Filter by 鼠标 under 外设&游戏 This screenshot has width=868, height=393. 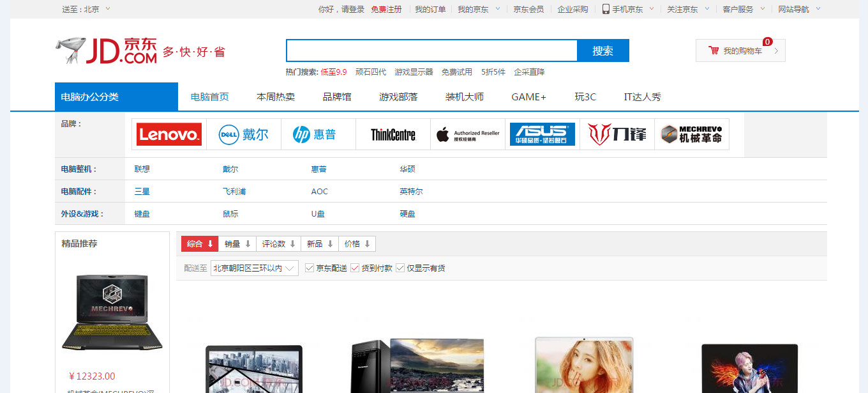click(230, 213)
